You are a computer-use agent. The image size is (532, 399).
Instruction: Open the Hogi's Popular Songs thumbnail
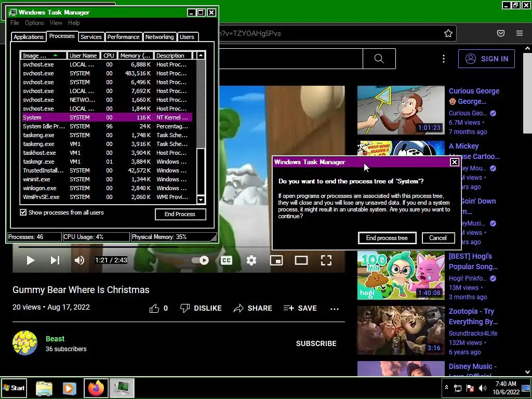tap(401, 275)
